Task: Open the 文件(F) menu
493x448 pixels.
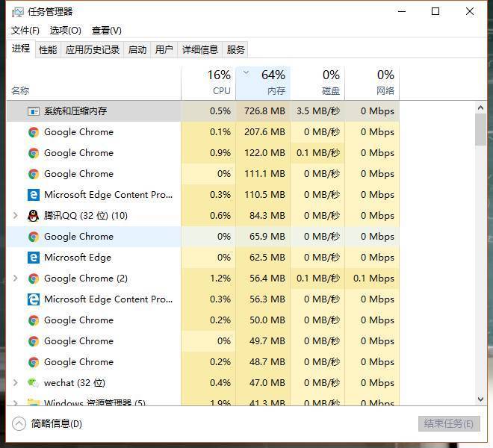Action: (x=25, y=31)
